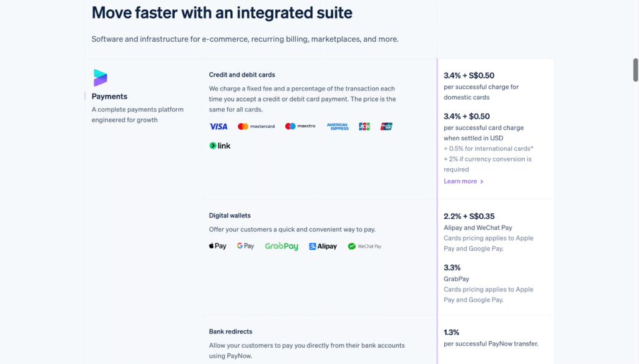Click the Visa card logo
Image resolution: width=639 pixels, height=364 pixels.
218,127
